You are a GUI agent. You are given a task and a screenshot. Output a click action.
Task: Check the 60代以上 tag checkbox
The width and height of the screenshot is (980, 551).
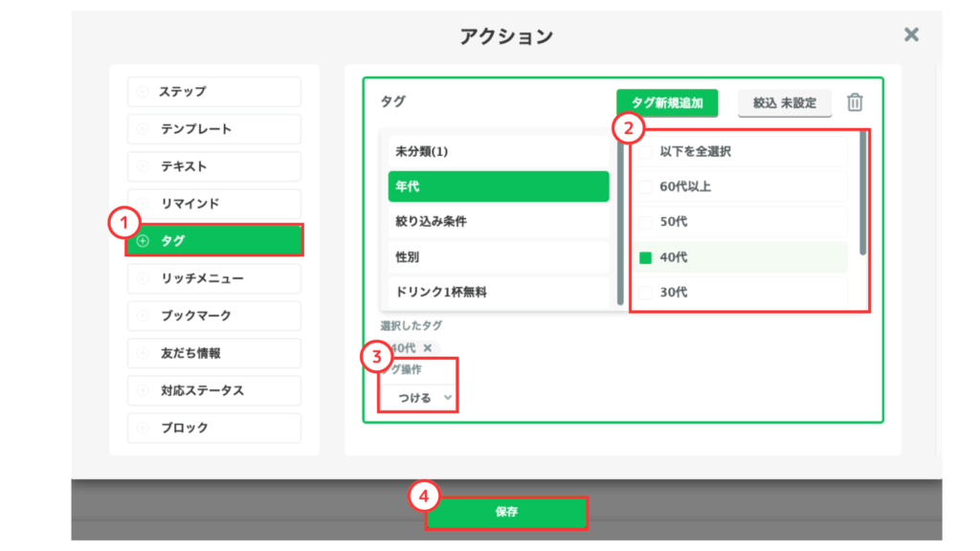tap(647, 187)
